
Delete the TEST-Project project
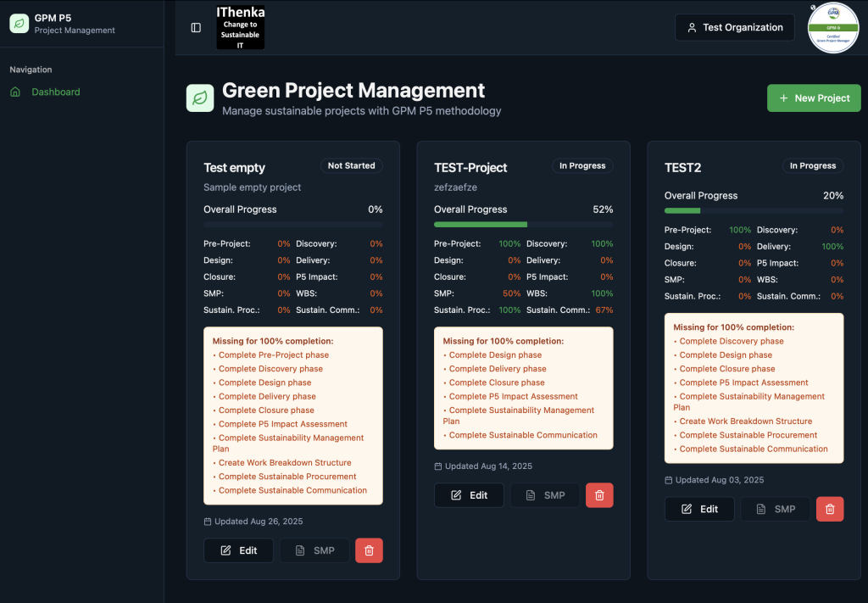click(x=599, y=495)
